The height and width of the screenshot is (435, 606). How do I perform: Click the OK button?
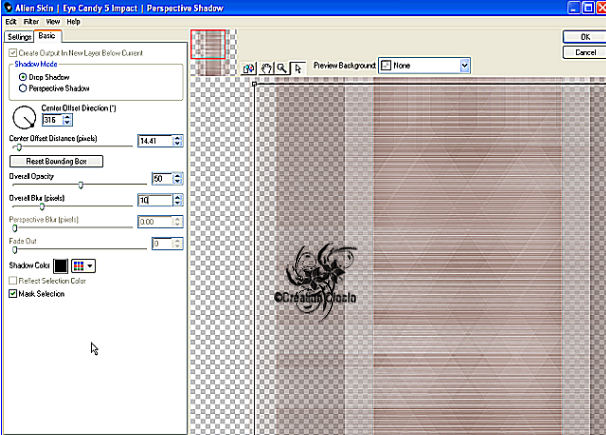584,37
